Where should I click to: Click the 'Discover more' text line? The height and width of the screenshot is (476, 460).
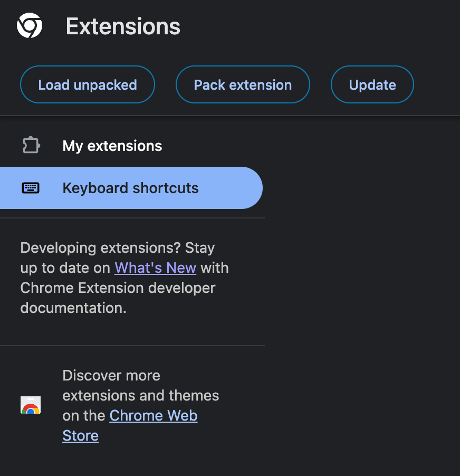(111, 375)
